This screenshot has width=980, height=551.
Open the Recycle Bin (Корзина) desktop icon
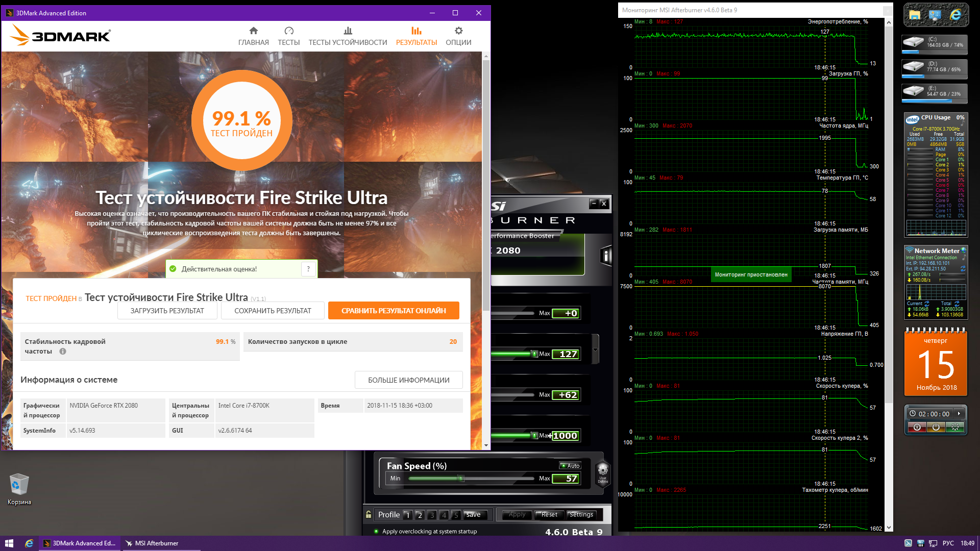coord(19,485)
